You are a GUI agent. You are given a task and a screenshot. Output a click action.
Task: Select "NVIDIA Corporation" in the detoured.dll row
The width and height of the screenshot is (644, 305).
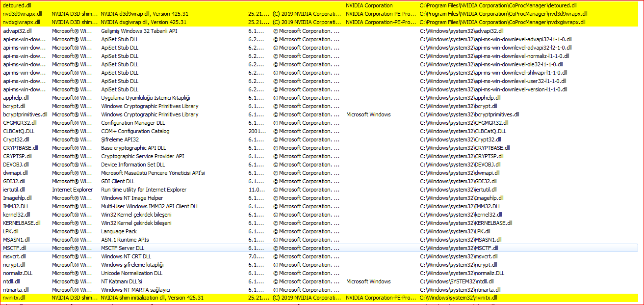click(x=369, y=5)
